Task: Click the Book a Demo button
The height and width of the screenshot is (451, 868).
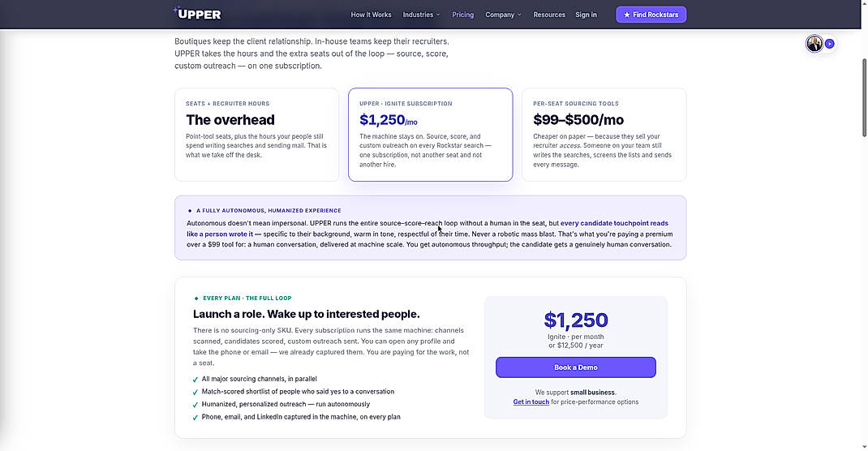Action: tap(576, 367)
